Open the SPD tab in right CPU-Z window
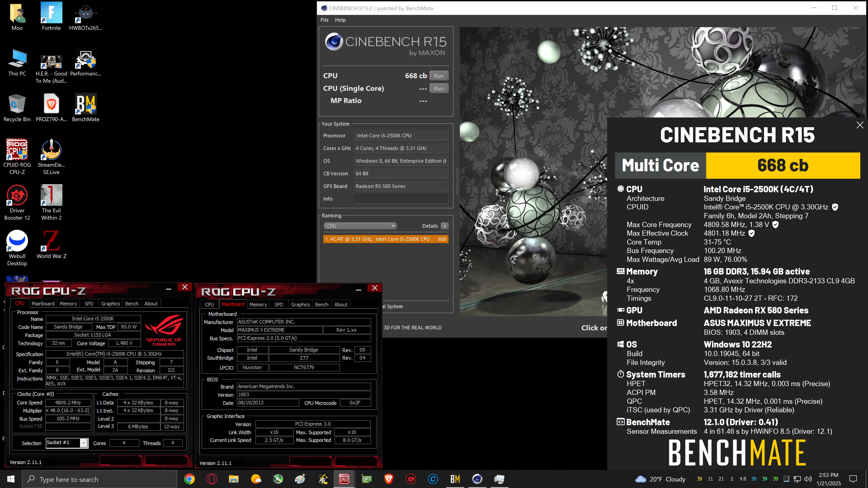The height and width of the screenshot is (488, 868). click(x=279, y=305)
